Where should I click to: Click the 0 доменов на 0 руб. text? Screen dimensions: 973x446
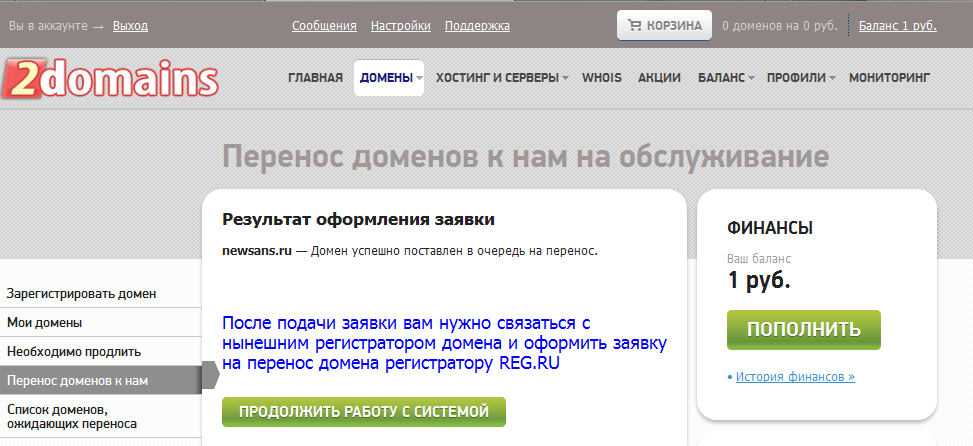coord(780,25)
